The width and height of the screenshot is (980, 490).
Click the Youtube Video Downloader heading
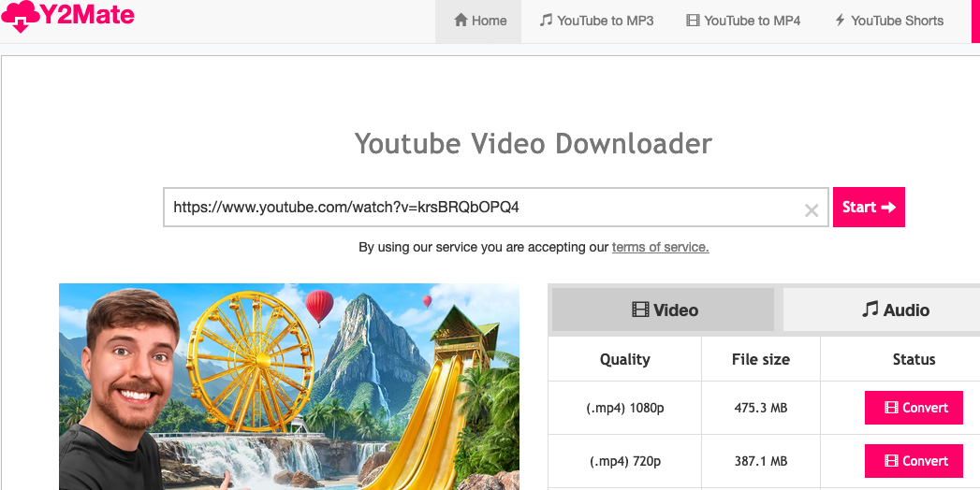point(534,144)
